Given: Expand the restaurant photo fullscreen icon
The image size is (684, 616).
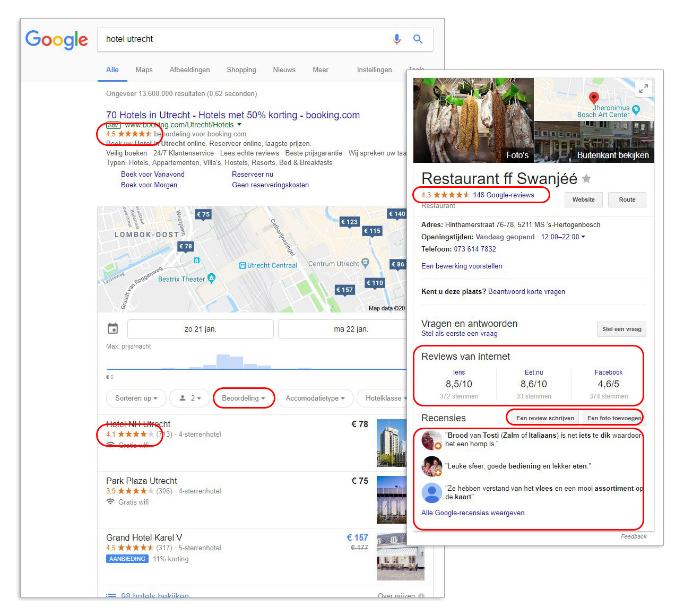Looking at the screenshot, I should point(644,89).
